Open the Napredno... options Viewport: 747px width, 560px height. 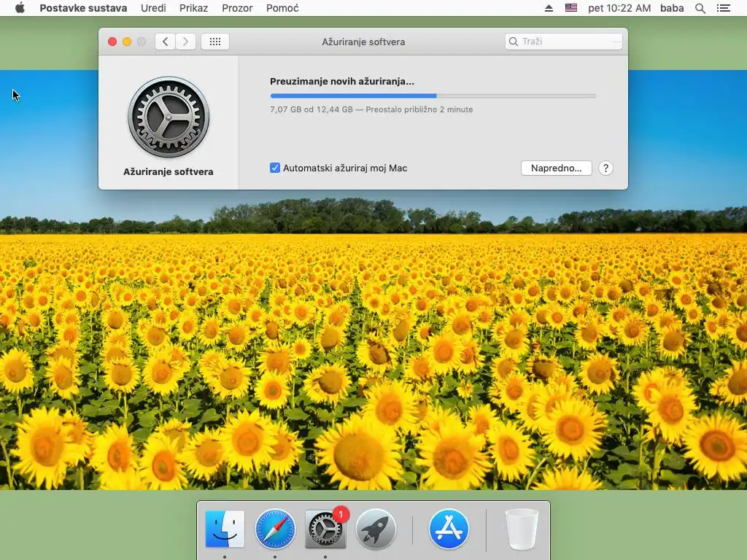pos(556,168)
